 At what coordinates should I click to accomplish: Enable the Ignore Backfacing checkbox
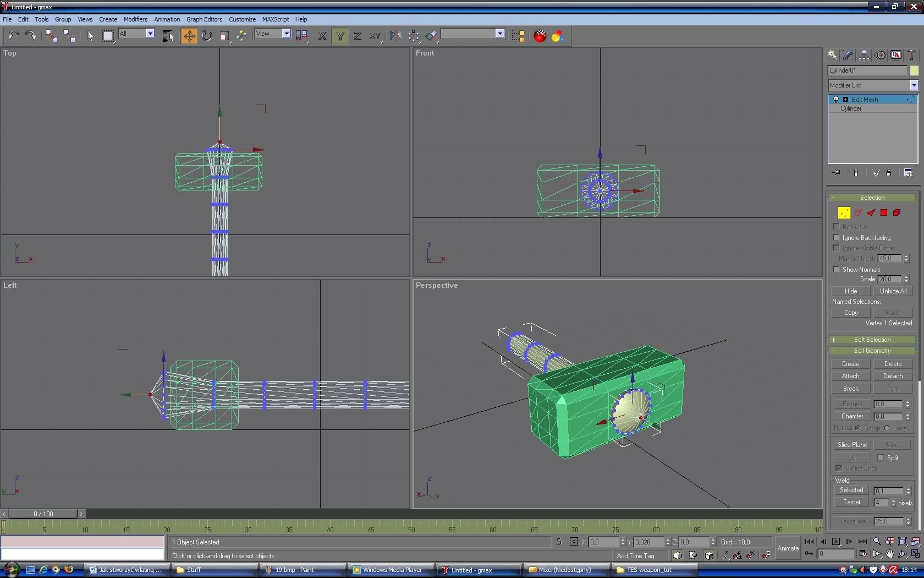click(837, 238)
